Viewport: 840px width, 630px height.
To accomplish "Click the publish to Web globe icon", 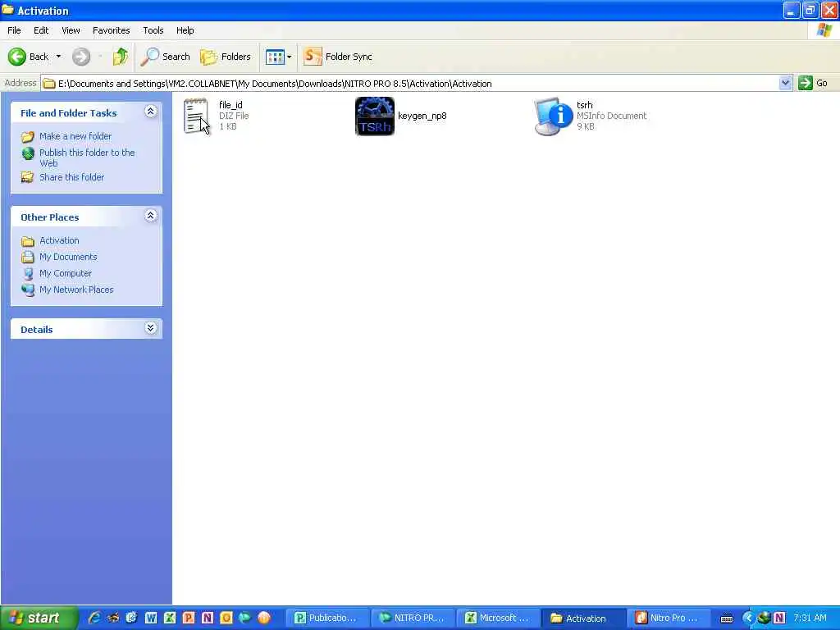I will point(28,153).
